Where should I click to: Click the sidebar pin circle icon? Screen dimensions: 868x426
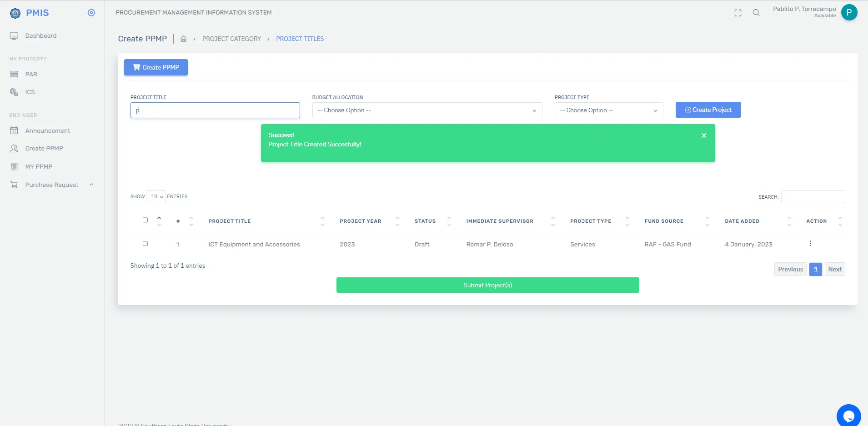pyautogui.click(x=91, y=13)
